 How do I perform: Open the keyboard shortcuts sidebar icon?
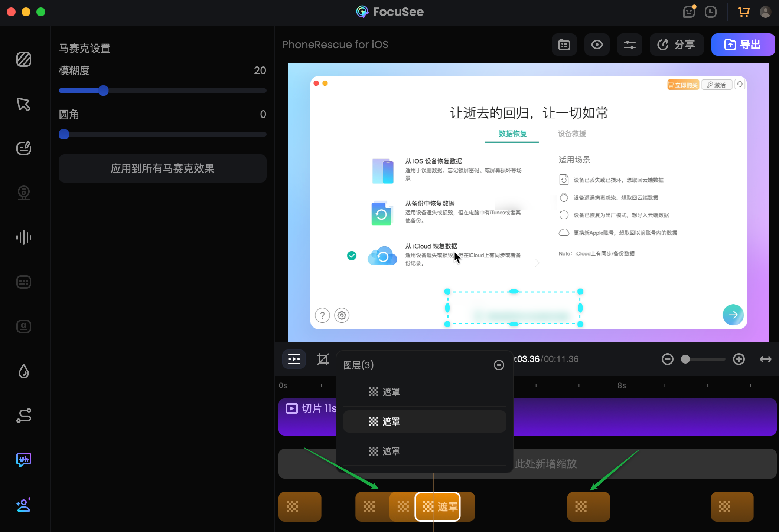tap(24, 282)
